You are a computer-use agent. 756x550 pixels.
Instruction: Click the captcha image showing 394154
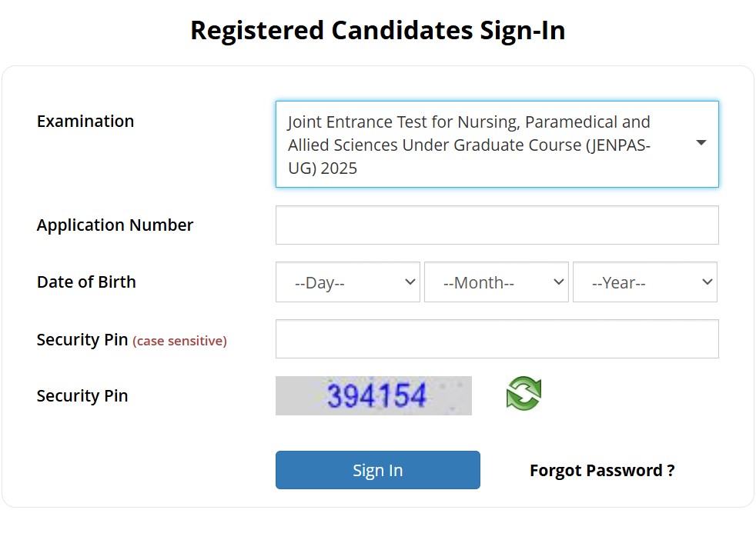(373, 395)
